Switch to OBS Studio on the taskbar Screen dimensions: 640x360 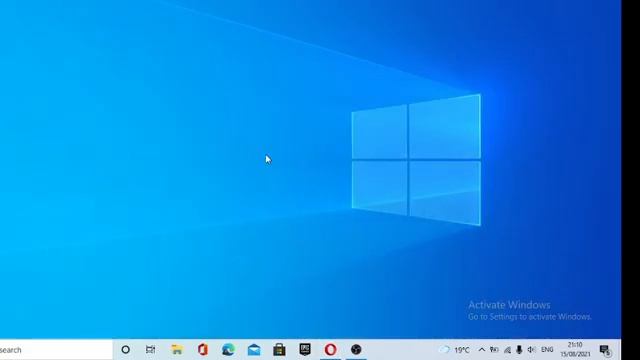tap(356, 350)
